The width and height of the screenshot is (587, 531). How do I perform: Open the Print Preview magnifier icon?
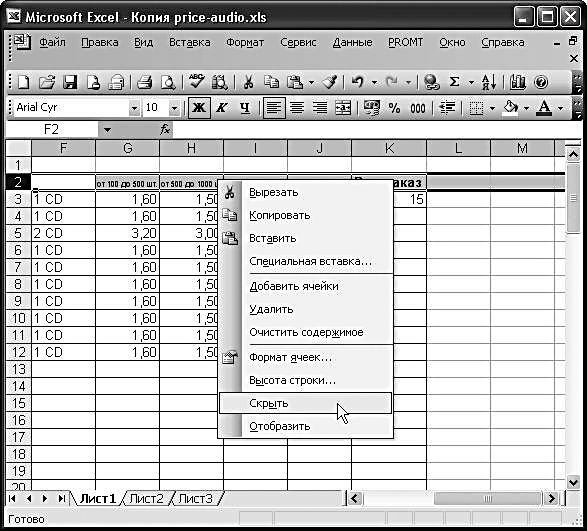tap(168, 82)
